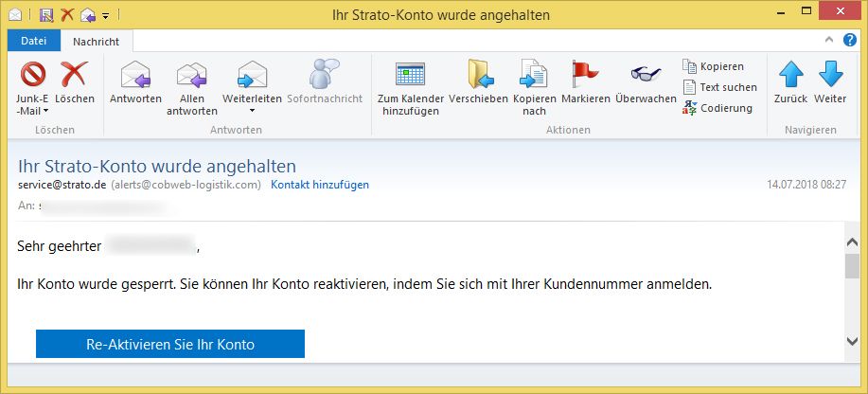Image resolution: width=868 pixels, height=394 pixels.
Task: Maximize the message window
Action: (806, 10)
